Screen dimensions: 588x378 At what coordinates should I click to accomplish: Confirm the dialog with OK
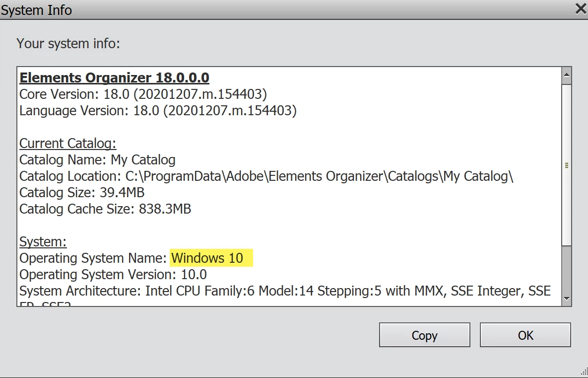tap(525, 335)
